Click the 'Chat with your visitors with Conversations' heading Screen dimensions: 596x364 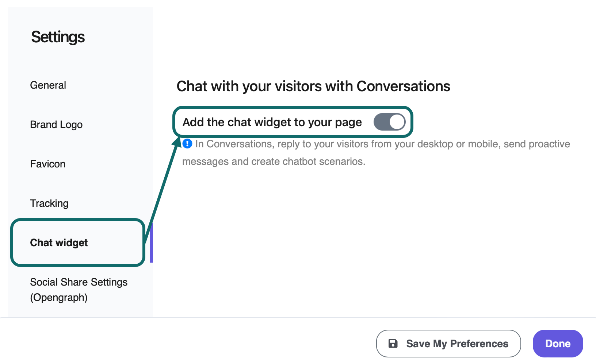[313, 86]
